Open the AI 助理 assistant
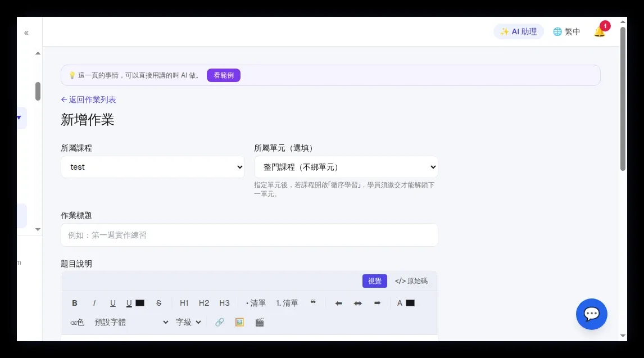644x358 pixels. 519,31
